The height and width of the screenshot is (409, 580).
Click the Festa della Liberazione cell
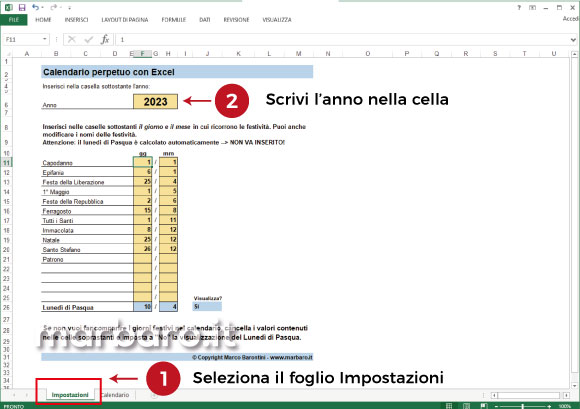point(87,182)
